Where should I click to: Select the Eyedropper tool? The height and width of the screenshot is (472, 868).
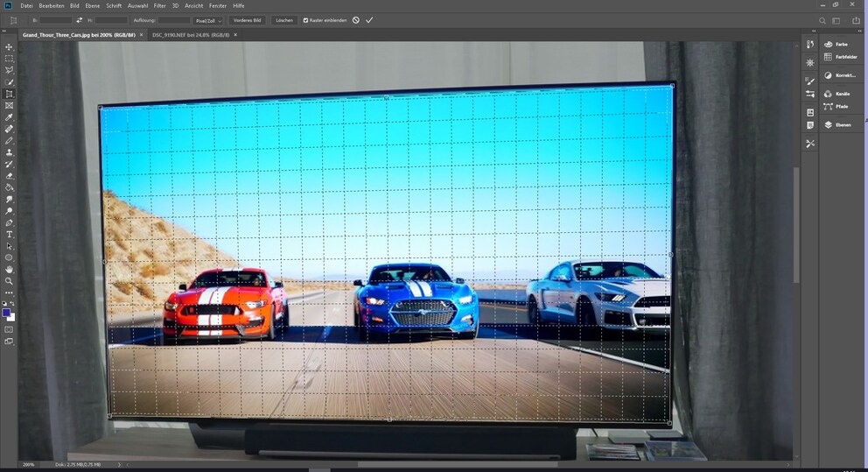[9, 117]
